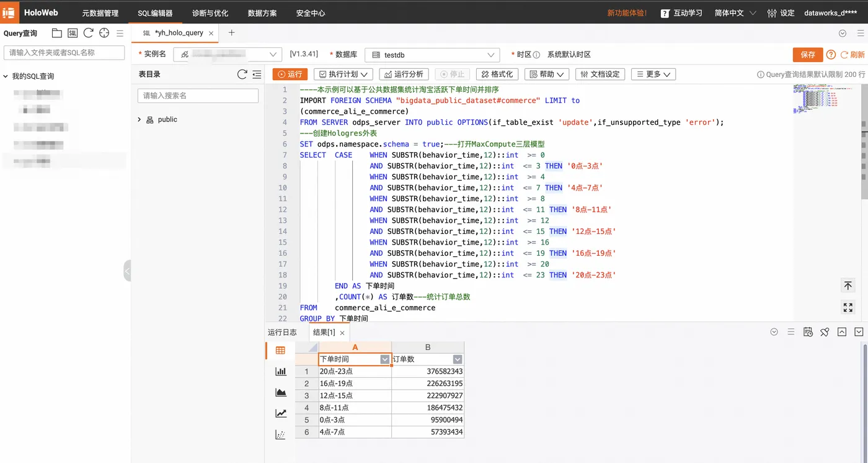This screenshot has height=463, width=868.
Task: Switch to the SQL编辑器 menu
Action: pos(155,13)
